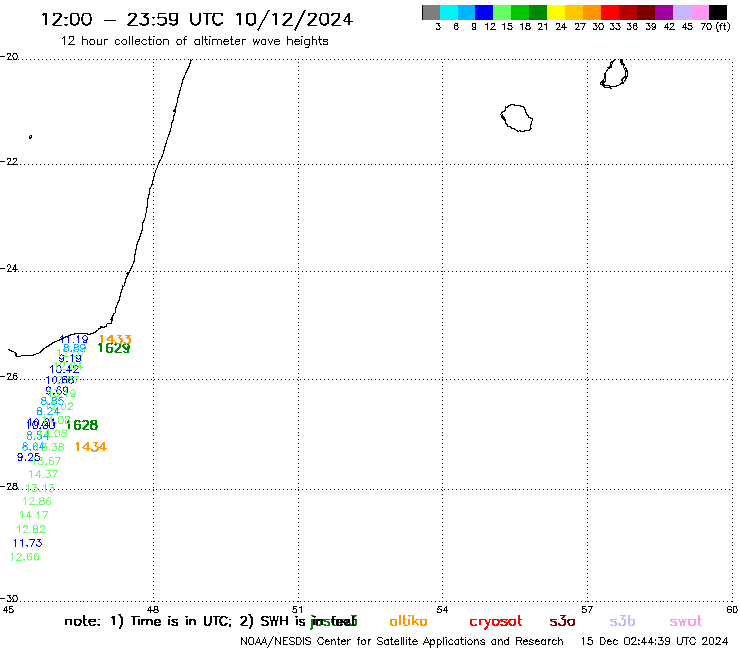The height and width of the screenshot is (650, 740).
Task: Click the gray swatch in the color scale
Action: coord(431,12)
